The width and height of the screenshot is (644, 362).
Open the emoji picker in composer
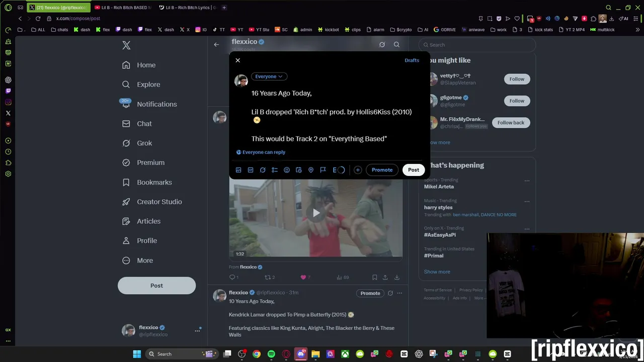(x=287, y=170)
